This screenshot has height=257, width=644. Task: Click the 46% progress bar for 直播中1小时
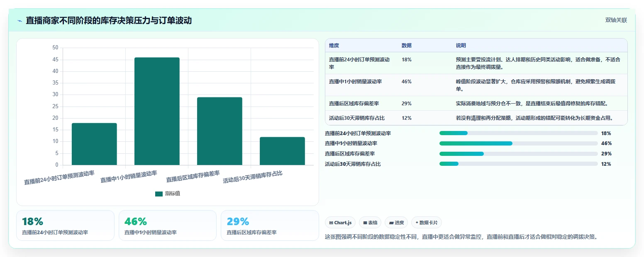click(518, 143)
